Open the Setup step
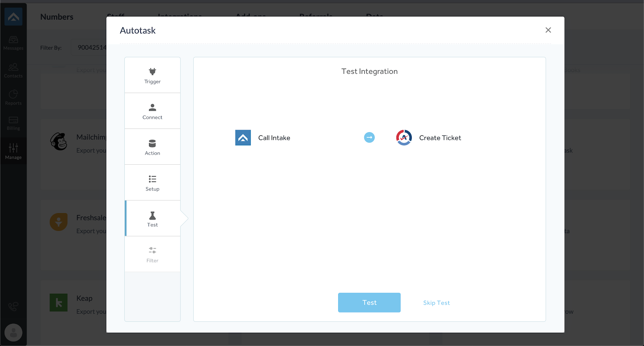 (153, 183)
